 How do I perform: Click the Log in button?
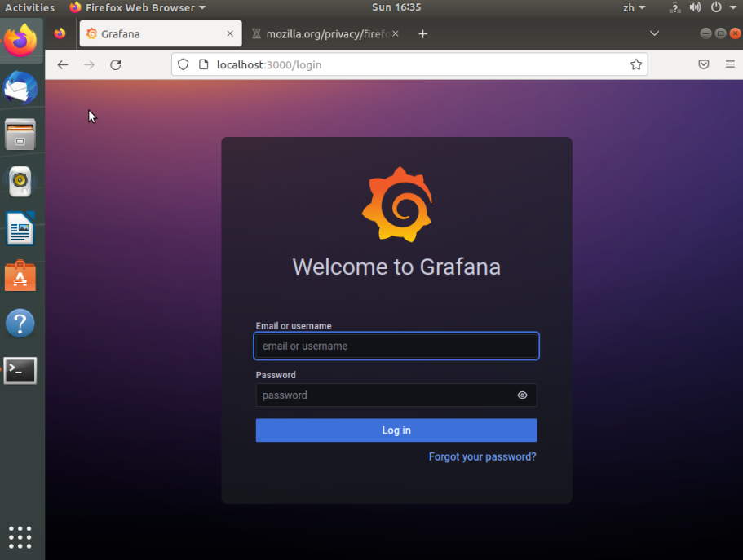(x=396, y=430)
